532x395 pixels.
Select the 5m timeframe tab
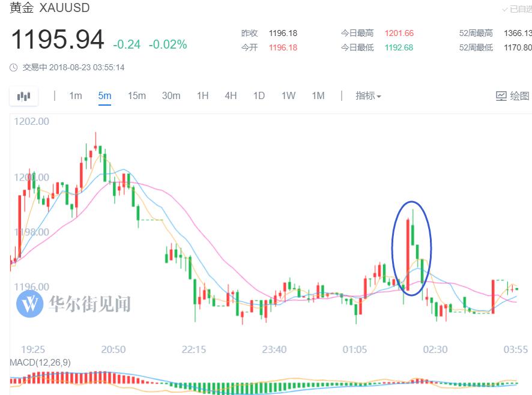pos(104,96)
